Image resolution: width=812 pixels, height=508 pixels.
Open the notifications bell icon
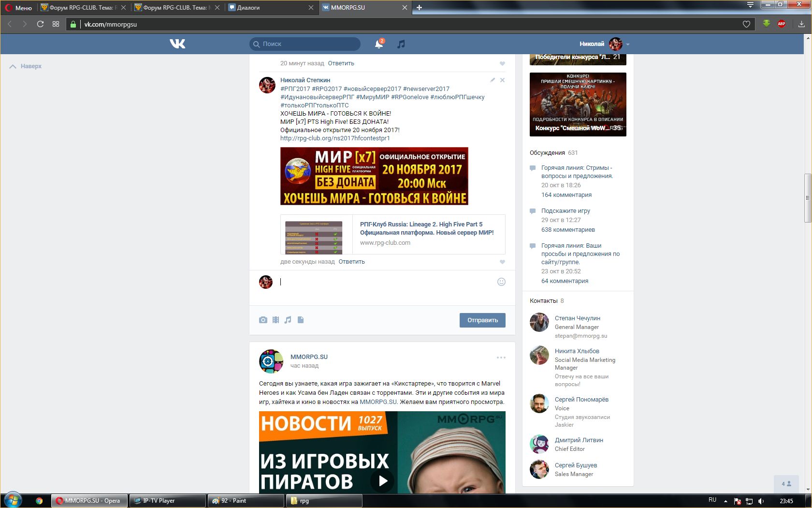click(379, 44)
